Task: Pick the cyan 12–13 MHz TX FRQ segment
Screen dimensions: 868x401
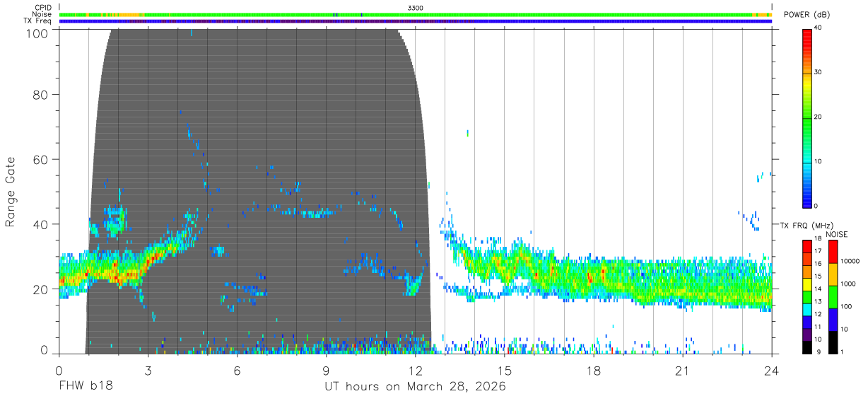Action: [807, 308]
